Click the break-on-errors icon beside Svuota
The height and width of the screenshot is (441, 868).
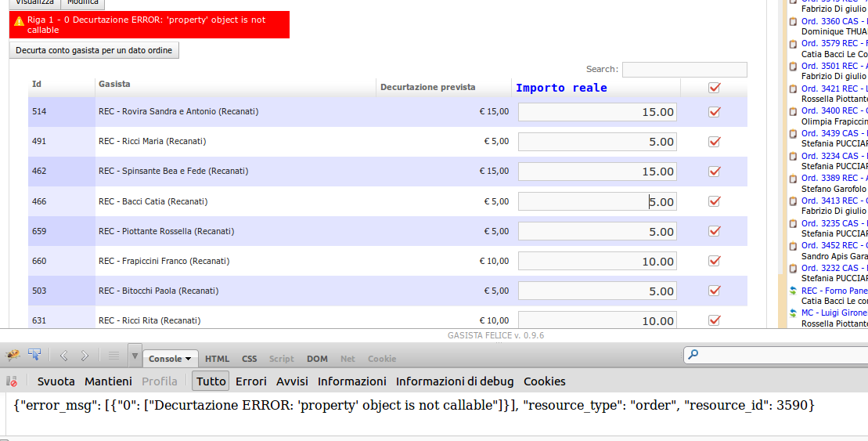click(13, 381)
